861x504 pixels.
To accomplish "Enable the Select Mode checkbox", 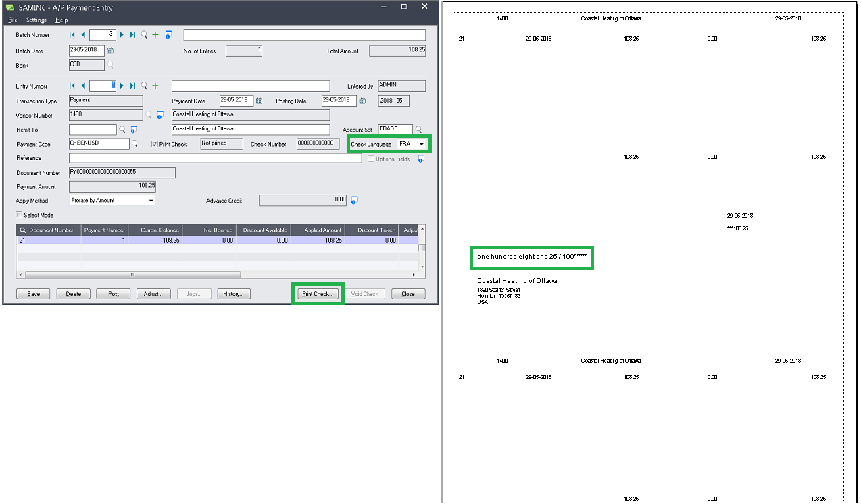I will click(x=19, y=215).
